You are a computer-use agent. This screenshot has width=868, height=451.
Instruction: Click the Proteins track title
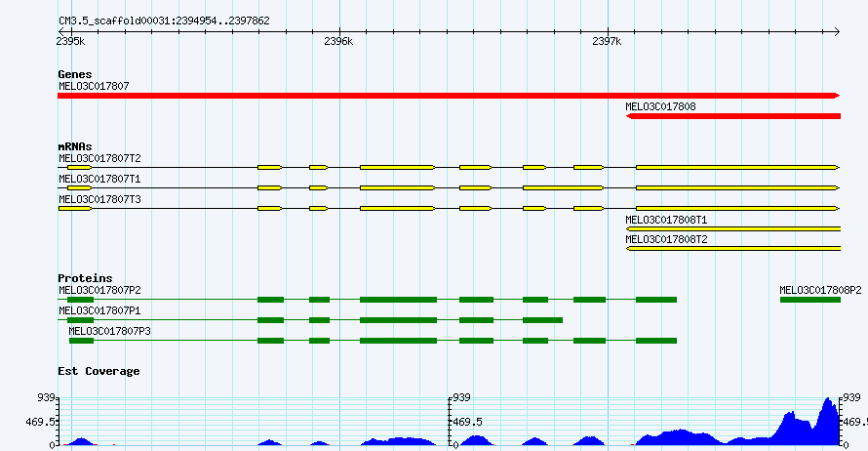point(85,278)
